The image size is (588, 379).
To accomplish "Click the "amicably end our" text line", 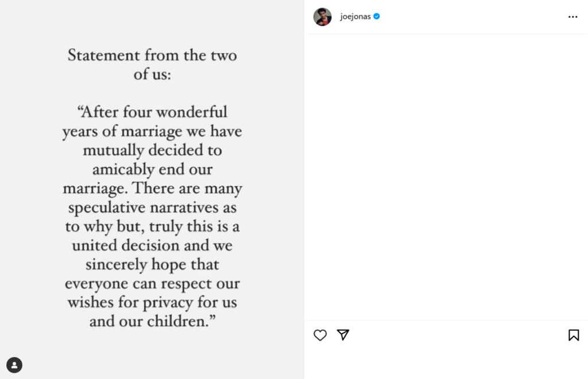I will tap(152, 169).
